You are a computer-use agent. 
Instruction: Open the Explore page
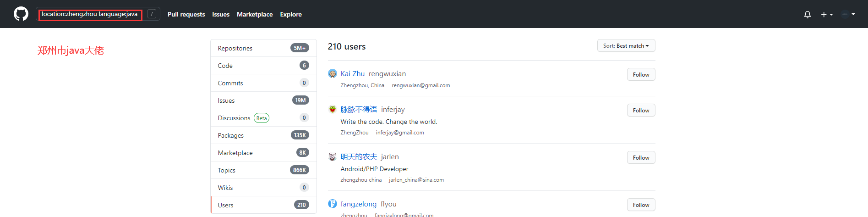tap(291, 15)
